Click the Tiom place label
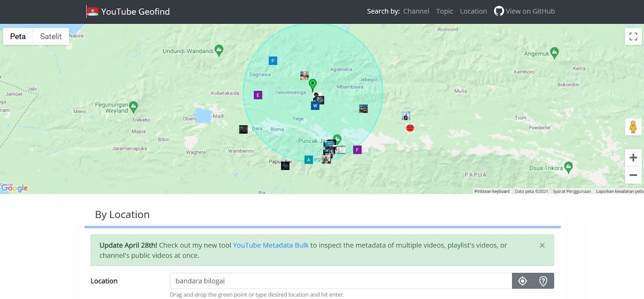Screen dimensions: 644x299 520,118
